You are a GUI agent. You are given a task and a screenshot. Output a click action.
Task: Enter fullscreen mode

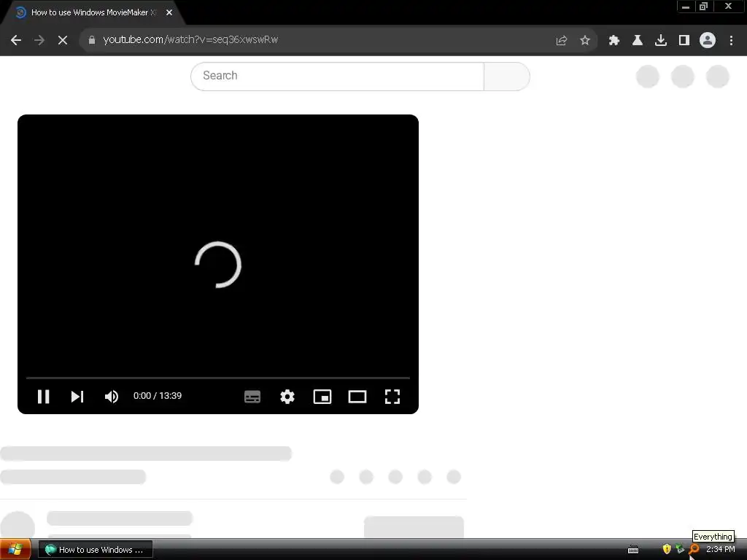392,396
